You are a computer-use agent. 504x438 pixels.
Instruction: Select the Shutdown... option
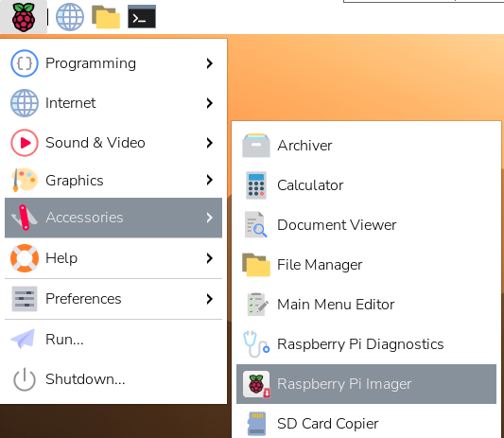(x=113, y=379)
